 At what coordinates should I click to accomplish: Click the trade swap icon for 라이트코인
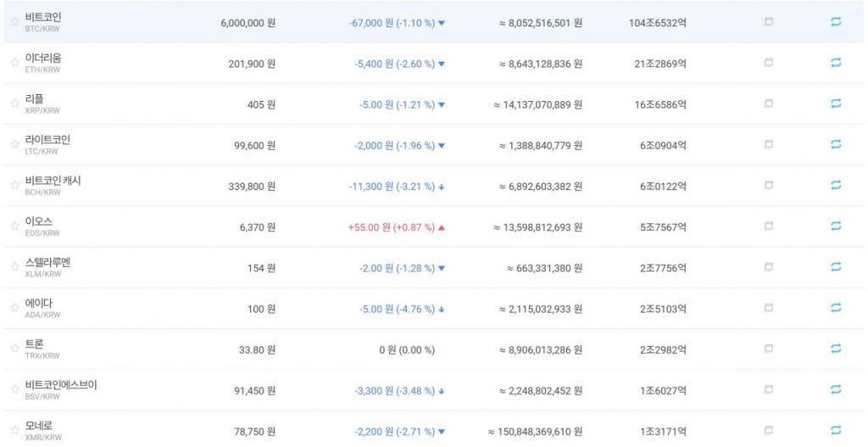click(x=836, y=144)
